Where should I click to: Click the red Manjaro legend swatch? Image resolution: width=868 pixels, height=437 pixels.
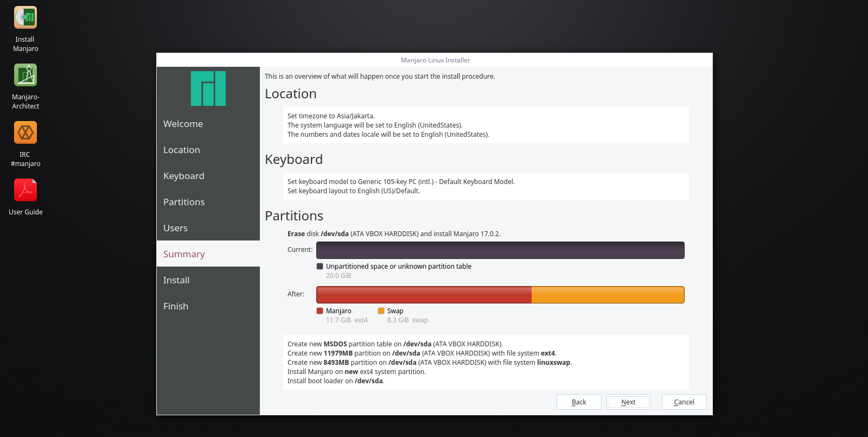click(320, 311)
